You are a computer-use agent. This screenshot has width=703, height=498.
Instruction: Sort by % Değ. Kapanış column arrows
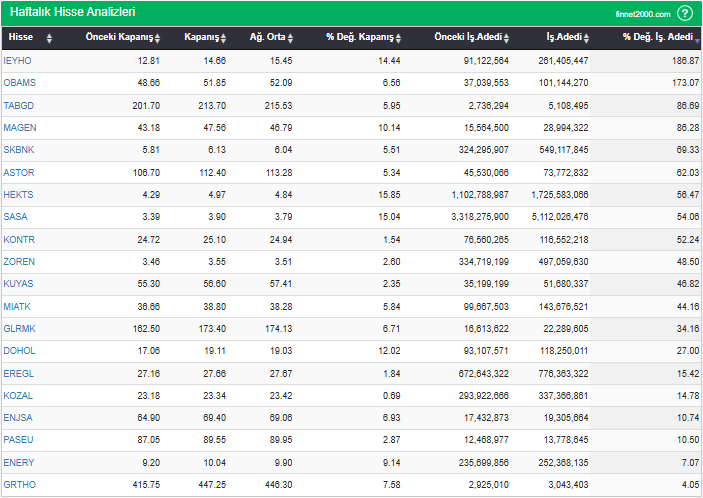398,38
